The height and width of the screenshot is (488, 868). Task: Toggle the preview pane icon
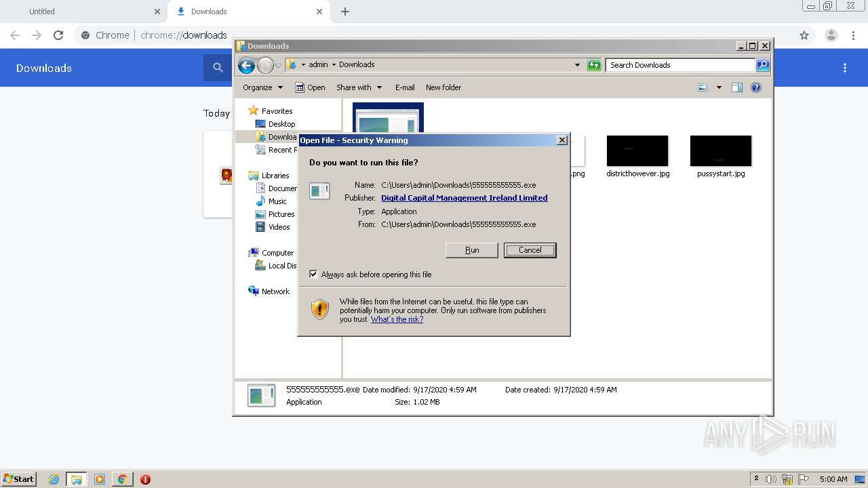737,87
